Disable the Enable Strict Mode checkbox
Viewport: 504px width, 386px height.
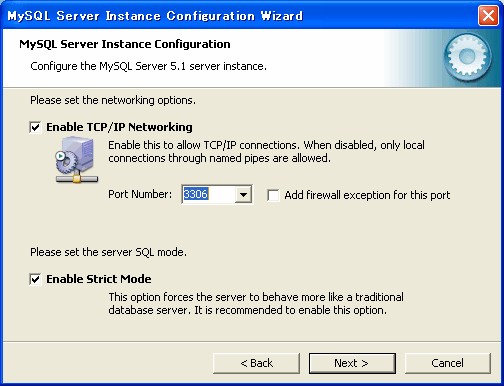pyautogui.click(x=35, y=279)
